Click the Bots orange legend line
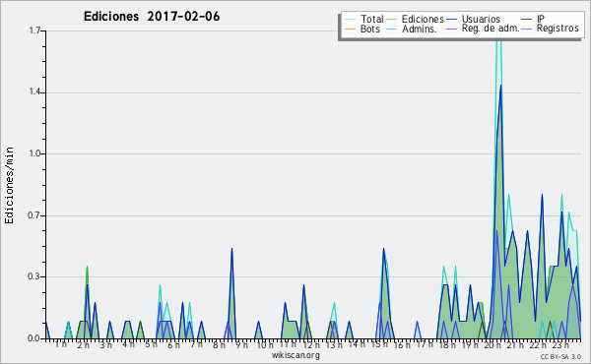This screenshot has width=591, height=364. [x=350, y=29]
